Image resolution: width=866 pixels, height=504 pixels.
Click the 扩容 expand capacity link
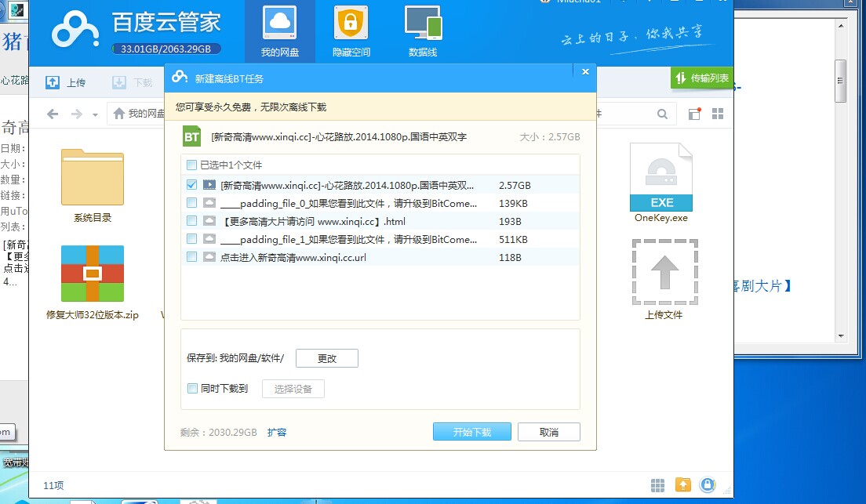(x=277, y=432)
